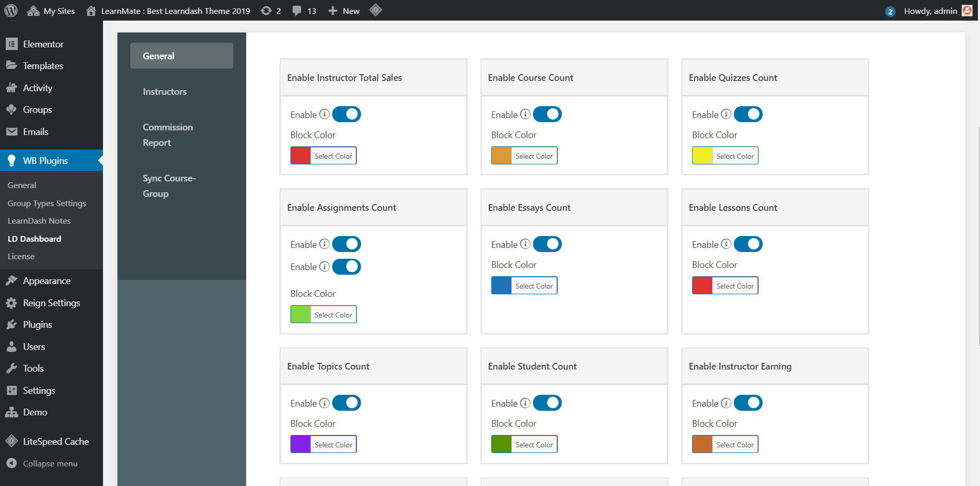Turn off Enable Instructor Earning switch
Screen dimensions: 980x486
(x=748, y=403)
